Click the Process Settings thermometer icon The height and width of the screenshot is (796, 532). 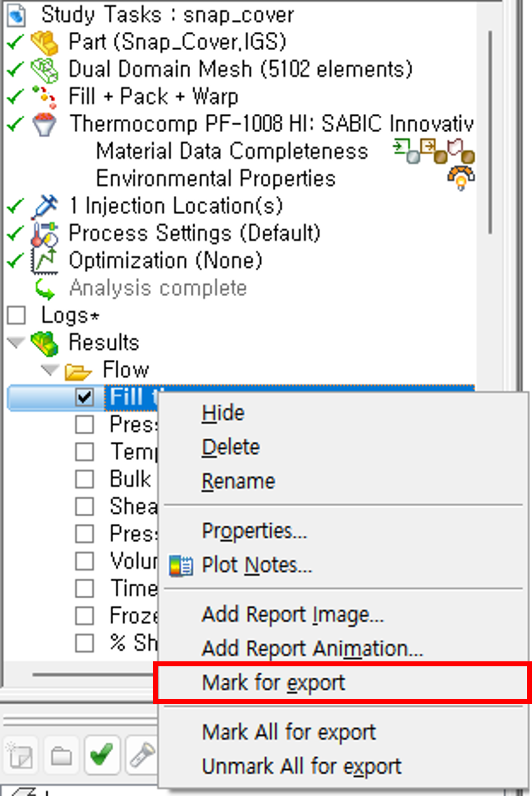pyautogui.click(x=45, y=234)
